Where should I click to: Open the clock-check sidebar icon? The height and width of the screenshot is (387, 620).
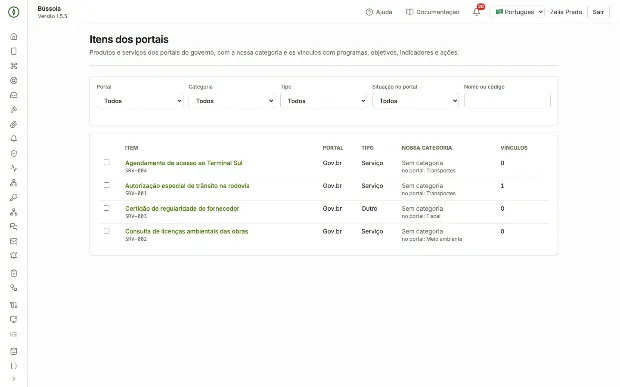[x=13, y=153]
